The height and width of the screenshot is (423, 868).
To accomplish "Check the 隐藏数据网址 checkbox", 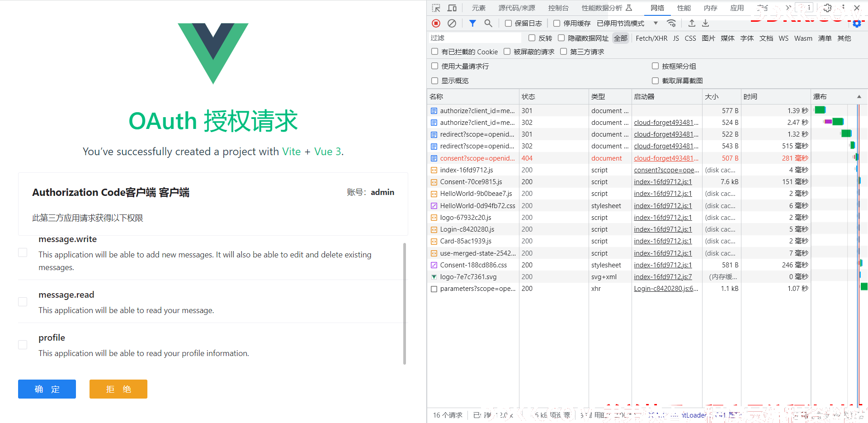I will coord(561,38).
